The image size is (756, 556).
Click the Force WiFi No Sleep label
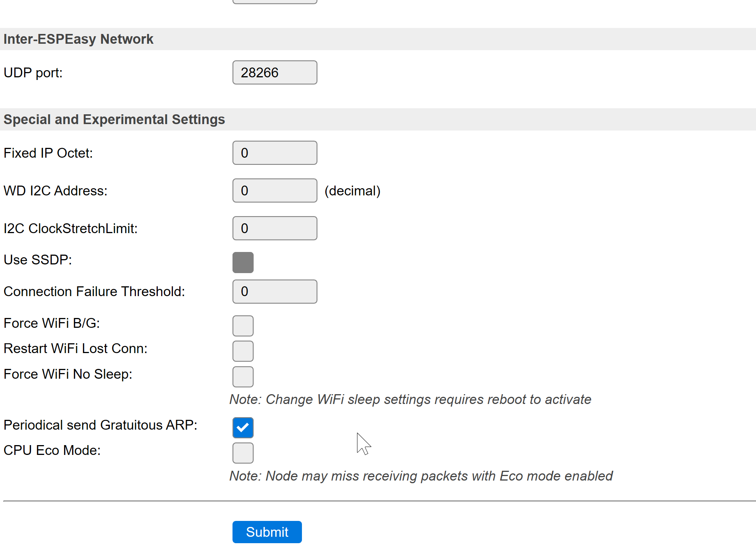[68, 374]
